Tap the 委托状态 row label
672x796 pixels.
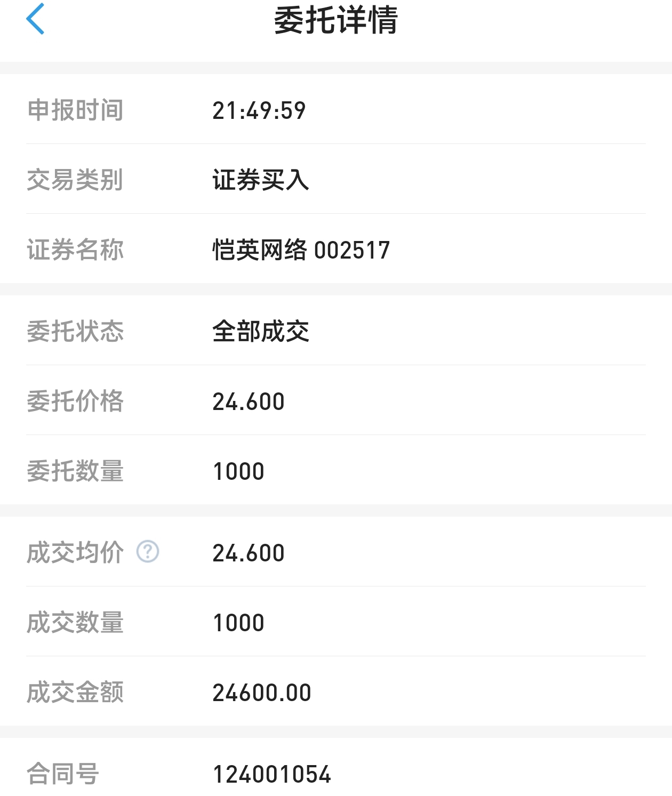[x=75, y=332]
